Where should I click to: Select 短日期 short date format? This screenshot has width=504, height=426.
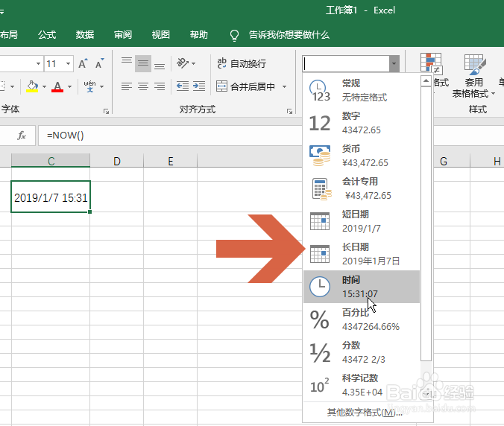tap(362, 221)
